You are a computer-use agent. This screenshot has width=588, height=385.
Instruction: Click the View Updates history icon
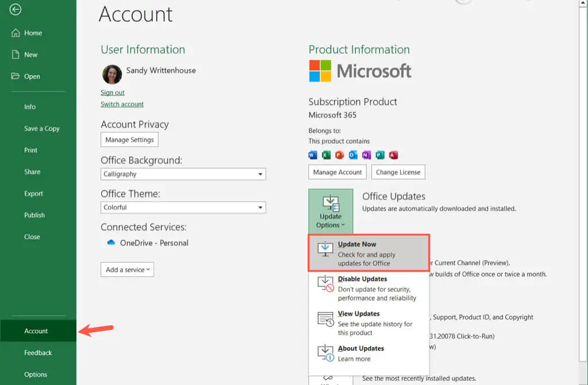click(x=326, y=319)
